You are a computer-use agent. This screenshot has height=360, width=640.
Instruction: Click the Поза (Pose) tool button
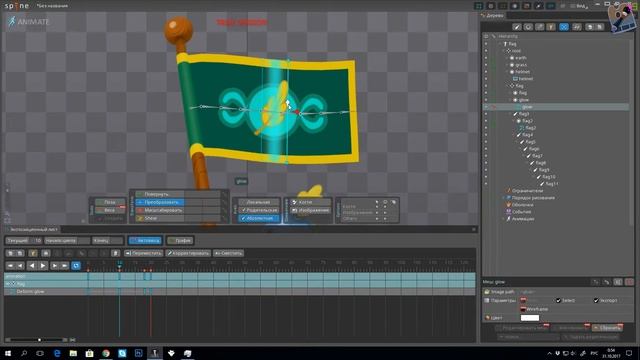coord(110,202)
